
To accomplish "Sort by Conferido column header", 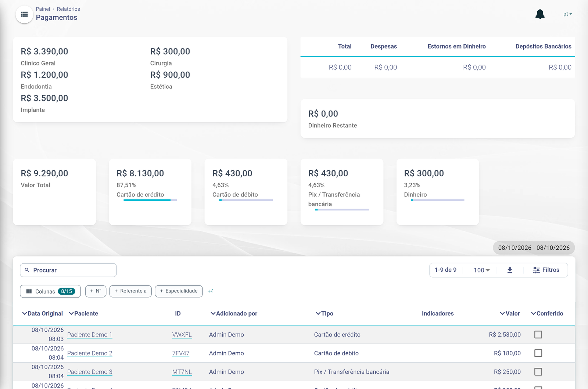I will click(547, 313).
